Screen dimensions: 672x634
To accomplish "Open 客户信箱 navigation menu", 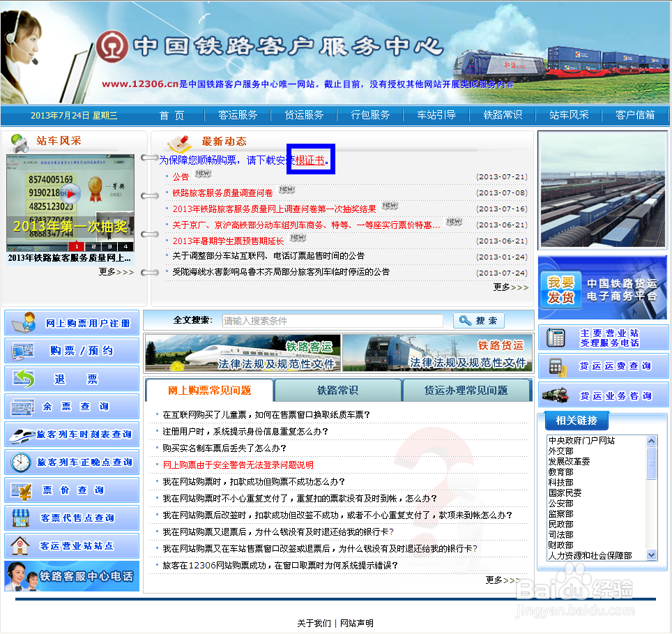I will 635,115.
